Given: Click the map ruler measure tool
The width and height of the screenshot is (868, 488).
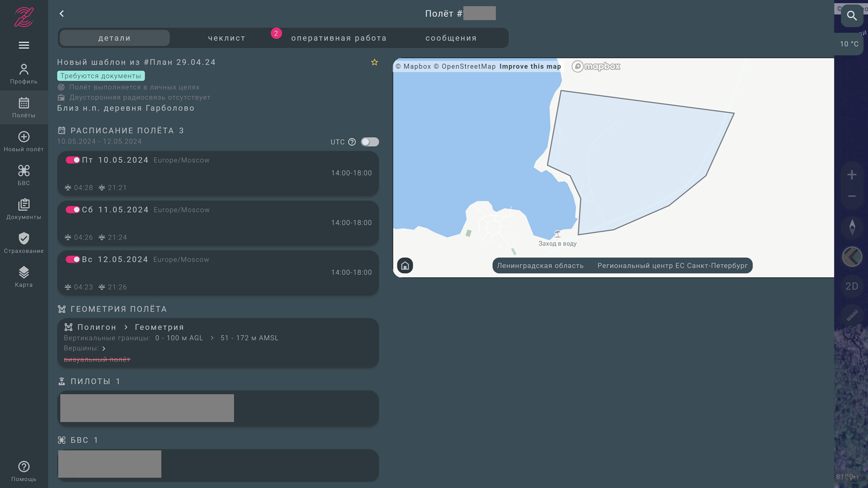Looking at the screenshot, I should [852, 315].
